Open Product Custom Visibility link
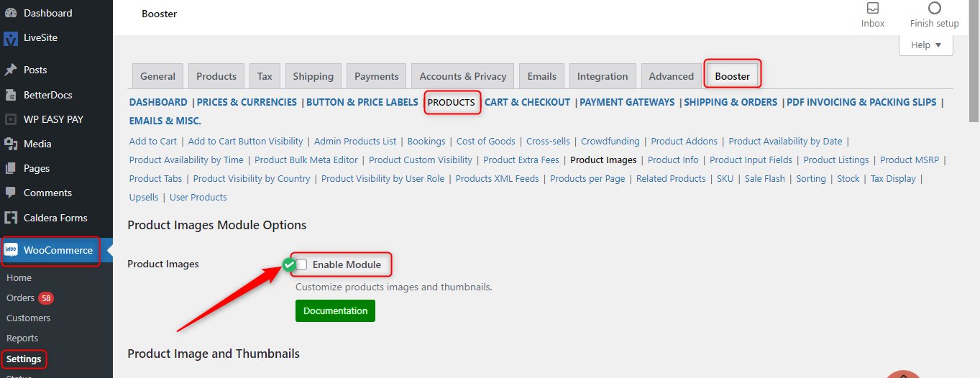 (421, 160)
